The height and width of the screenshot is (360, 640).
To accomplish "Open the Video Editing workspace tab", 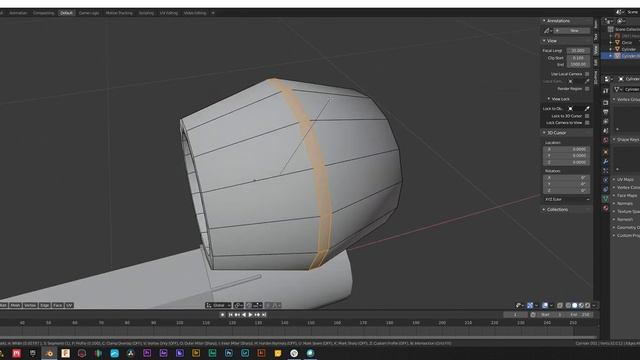I will click(195, 13).
